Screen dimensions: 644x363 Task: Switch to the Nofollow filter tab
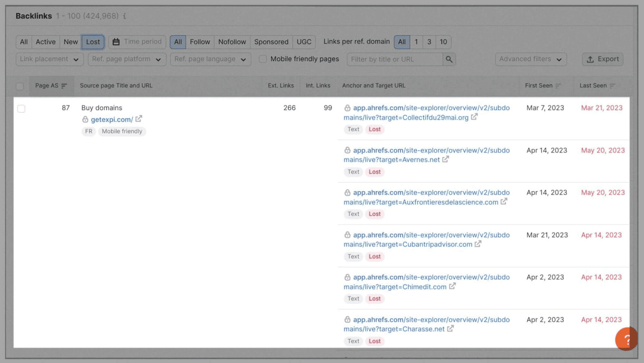point(232,41)
